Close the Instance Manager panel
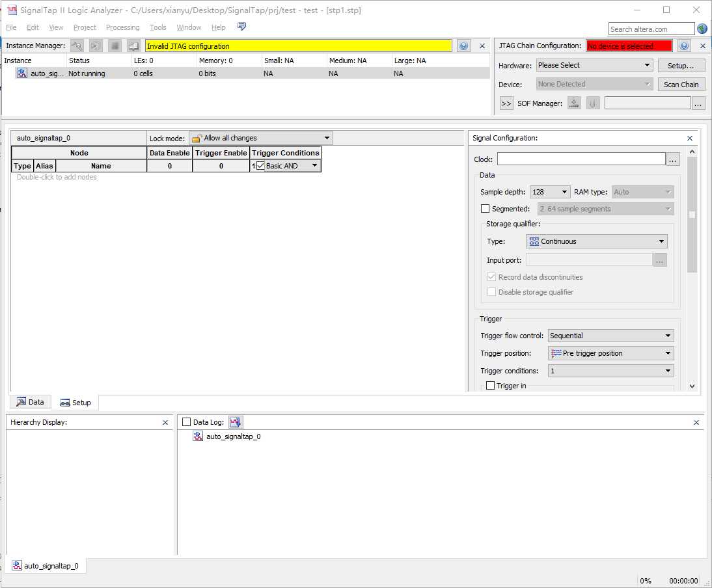The image size is (712, 588). (482, 46)
